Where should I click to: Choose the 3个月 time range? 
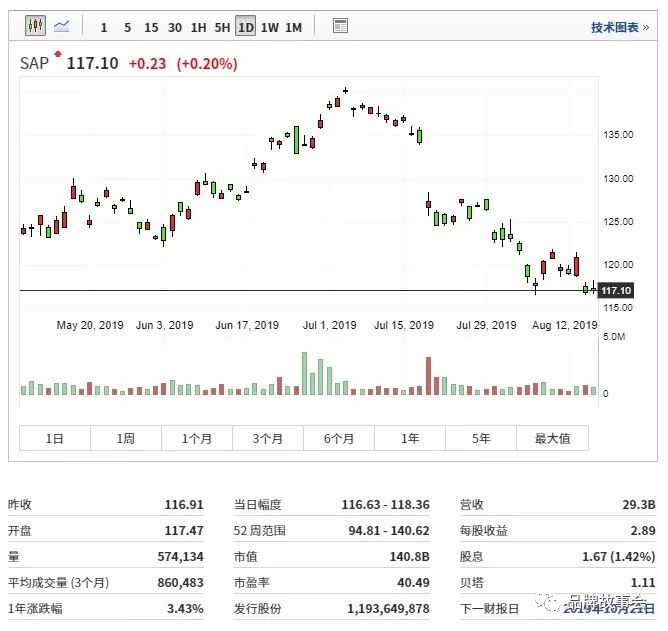(x=268, y=438)
